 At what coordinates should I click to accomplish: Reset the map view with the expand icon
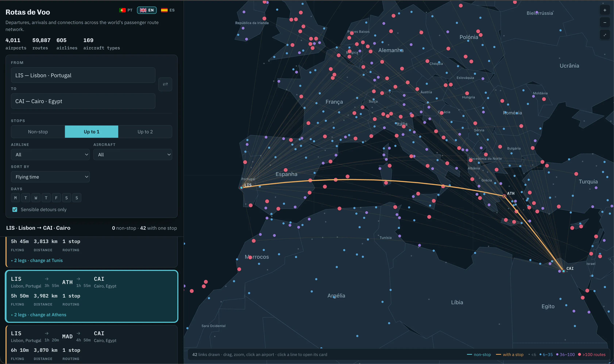(x=605, y=35)
